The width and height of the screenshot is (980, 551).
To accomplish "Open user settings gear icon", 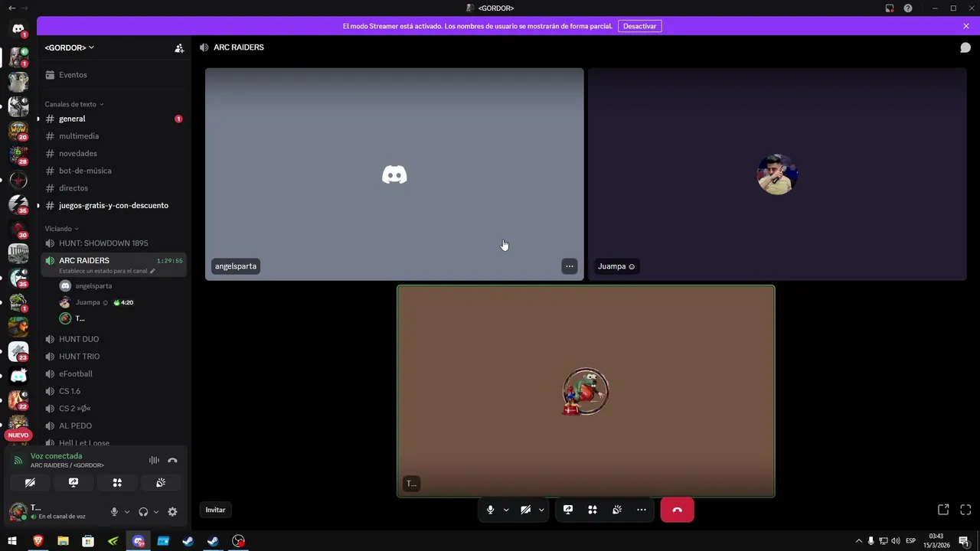I will point(172,512).
